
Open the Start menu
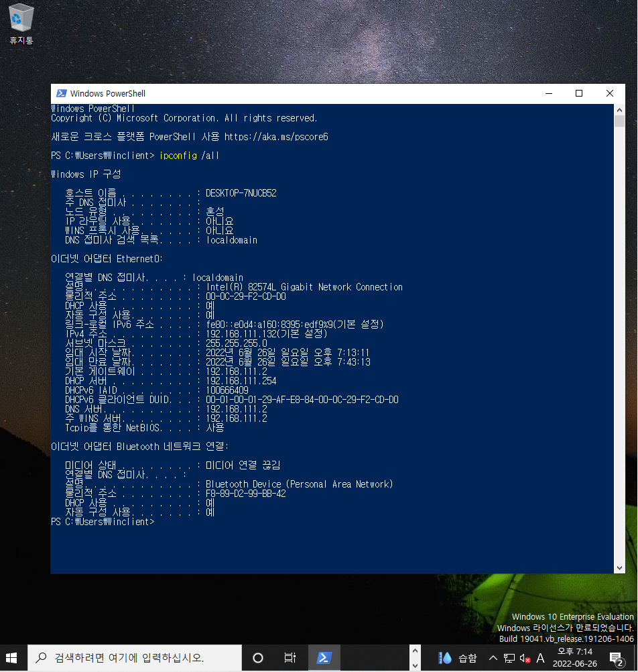[12, 658]
